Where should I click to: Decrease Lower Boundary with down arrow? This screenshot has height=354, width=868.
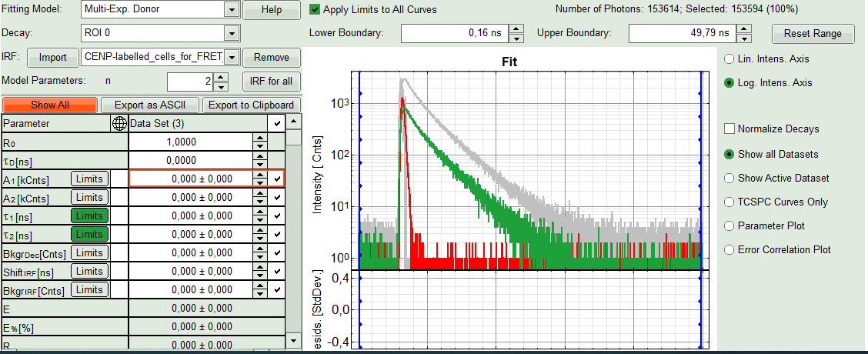click(x=516, y=38)
